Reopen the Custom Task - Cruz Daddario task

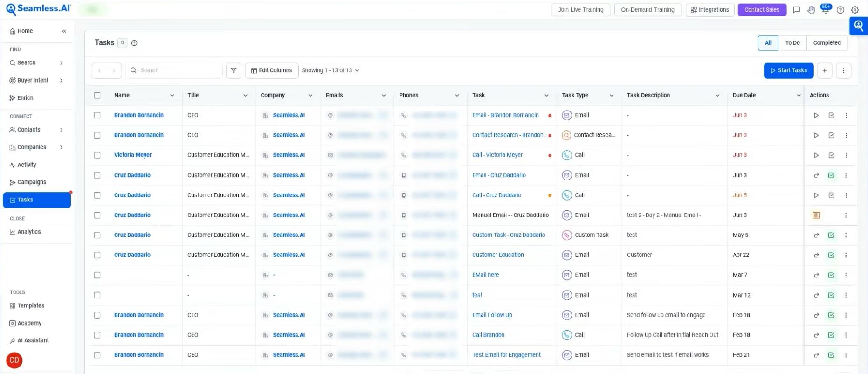point(816,235)
